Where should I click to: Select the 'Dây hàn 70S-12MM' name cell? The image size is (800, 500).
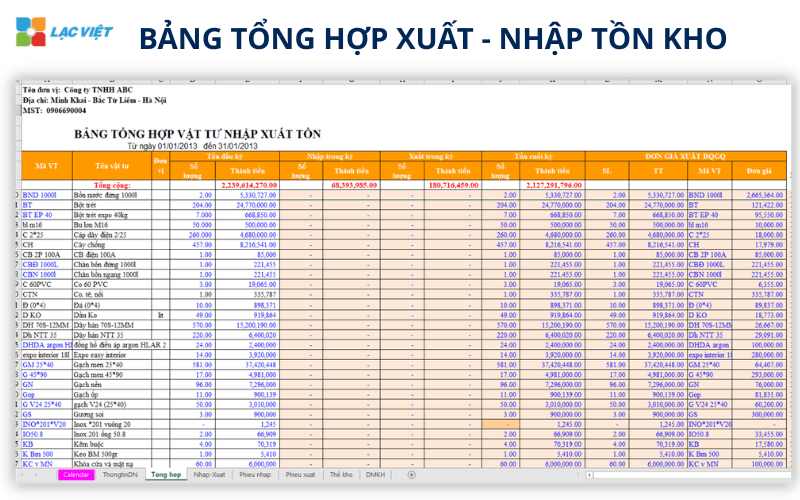coord(112,325)
